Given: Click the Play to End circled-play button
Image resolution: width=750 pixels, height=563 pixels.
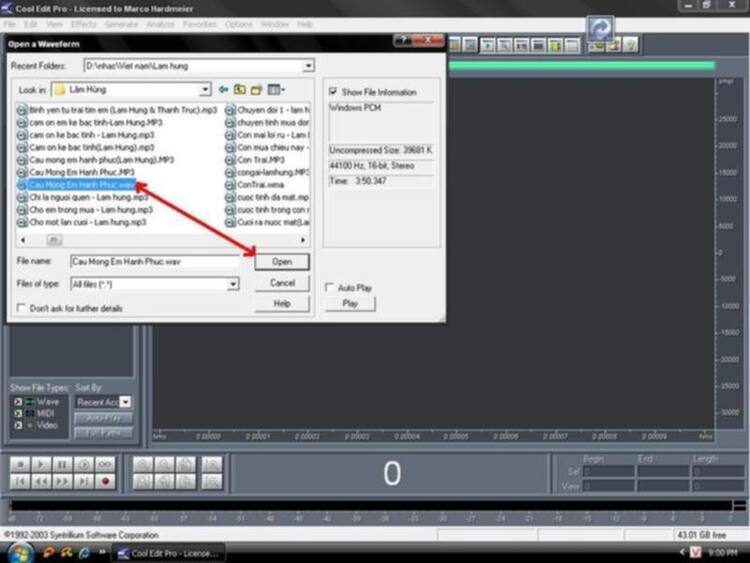Looking at the screenshot, I should click(x=84, y=464).
